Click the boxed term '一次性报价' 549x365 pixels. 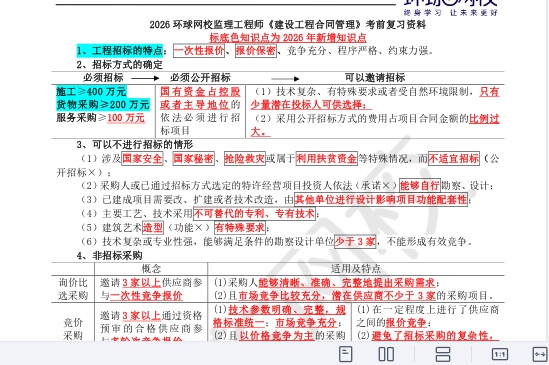tap(199, 51)
